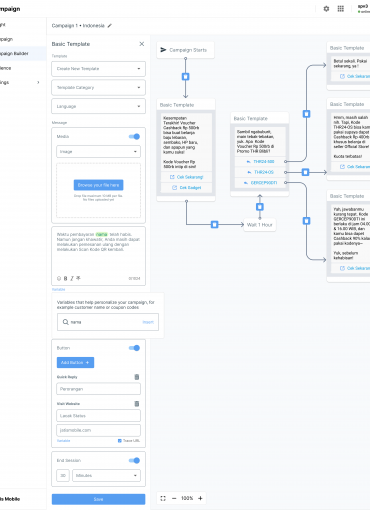Image resolution: width=370 pixels, height=510 pixels.
Task: Click the Visit Website button label input
Action: pyautogui.click(x=99, y=416)
